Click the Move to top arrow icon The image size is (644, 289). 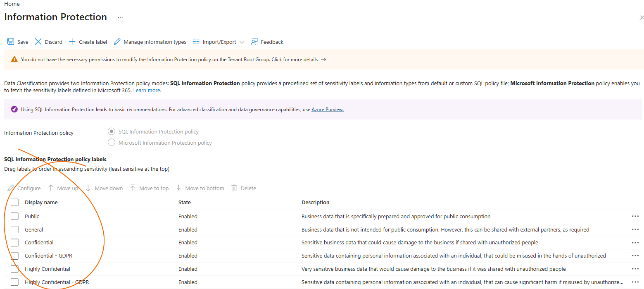(133, 188)
